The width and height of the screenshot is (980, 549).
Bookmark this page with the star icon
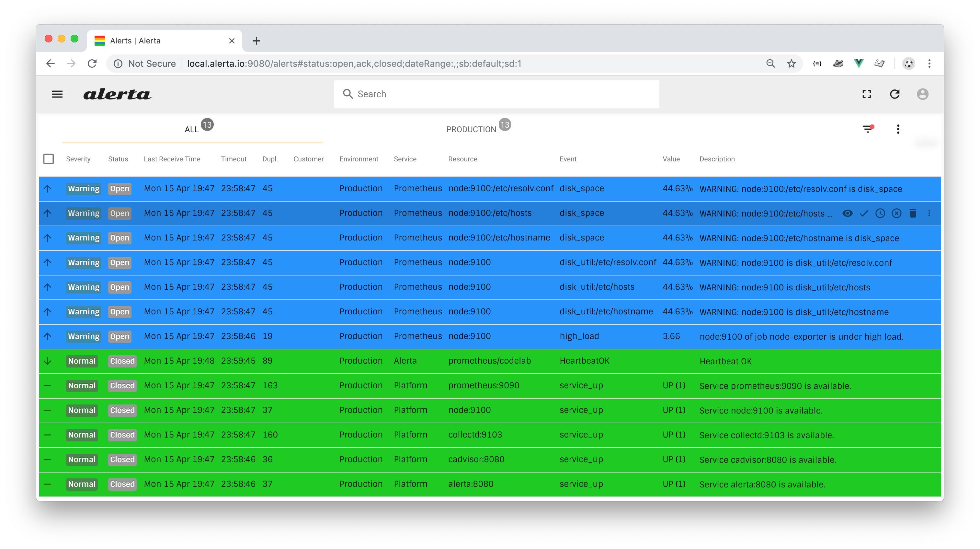(x=791, y=64)
